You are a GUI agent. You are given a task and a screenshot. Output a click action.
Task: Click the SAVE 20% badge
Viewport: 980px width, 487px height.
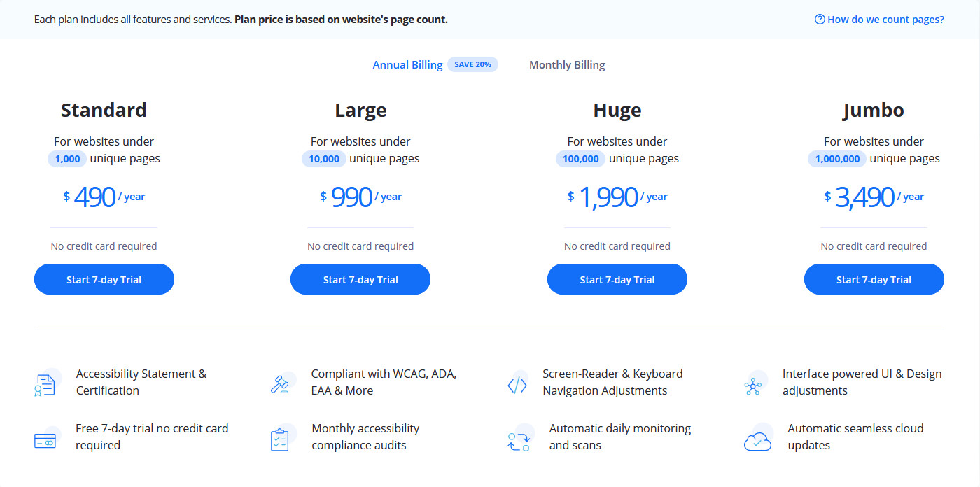[472, 64]
